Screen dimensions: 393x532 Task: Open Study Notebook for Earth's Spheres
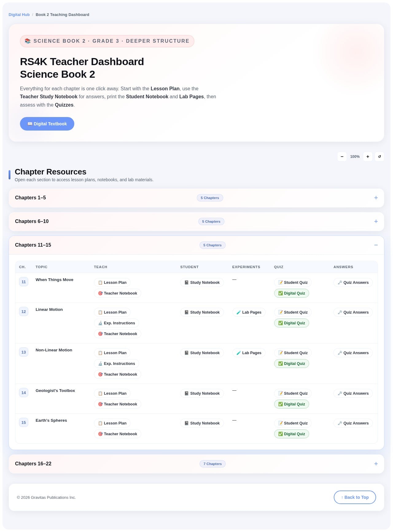(x=202, y=423)
